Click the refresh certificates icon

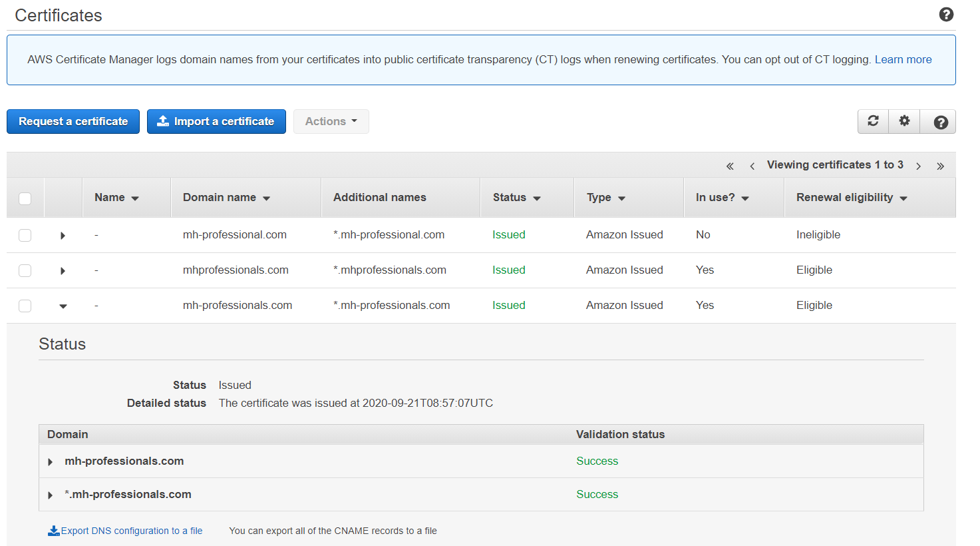pos(873,121)
